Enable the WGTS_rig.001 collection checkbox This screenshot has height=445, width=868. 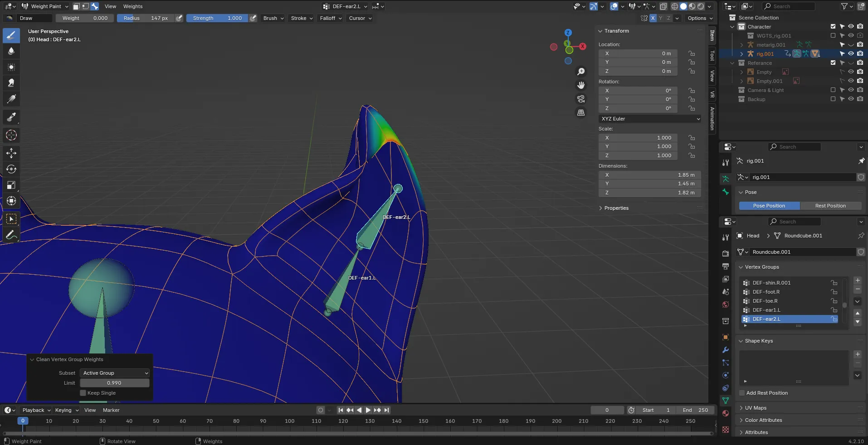pos(833,36)
